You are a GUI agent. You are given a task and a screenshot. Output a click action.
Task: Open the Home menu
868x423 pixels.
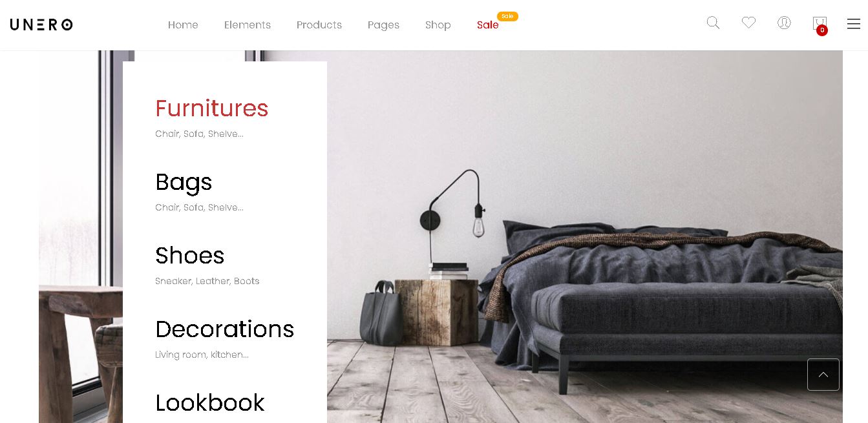pyautogui.click(x=183, y=25)
